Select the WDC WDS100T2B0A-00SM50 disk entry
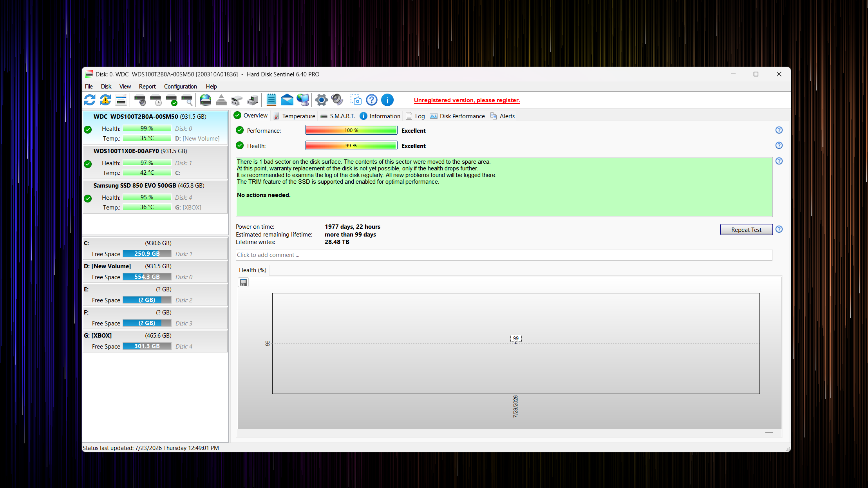 (x=155, y=128)
